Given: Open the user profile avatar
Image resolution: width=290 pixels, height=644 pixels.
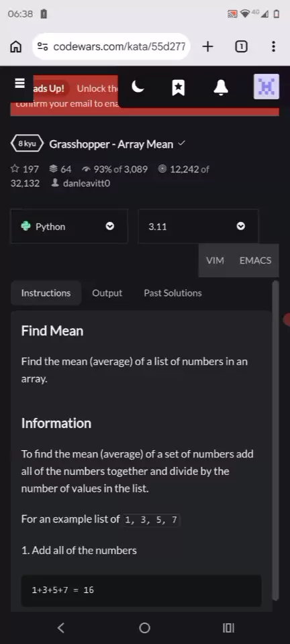Looking at the screenshot, I should pos(267,87).
